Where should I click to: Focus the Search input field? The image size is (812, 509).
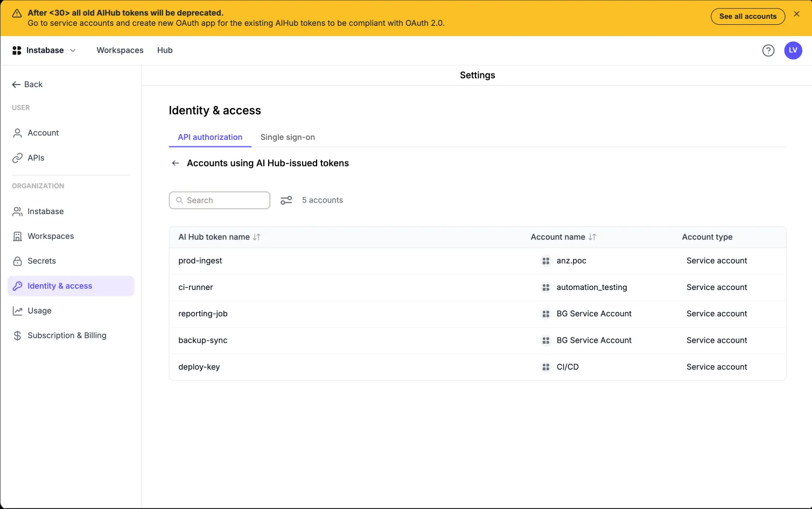(220, 200)
